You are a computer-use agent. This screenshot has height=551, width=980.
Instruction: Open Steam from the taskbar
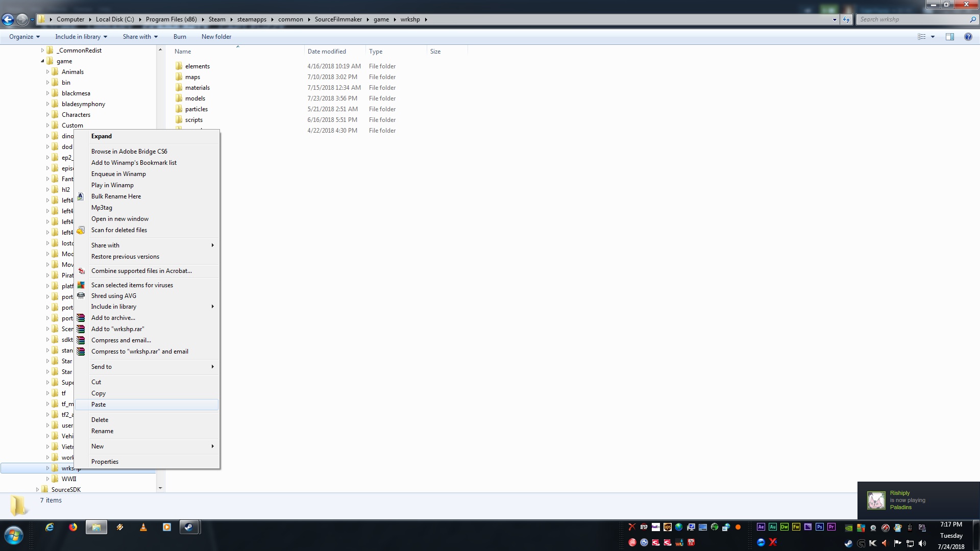point(189,528)
